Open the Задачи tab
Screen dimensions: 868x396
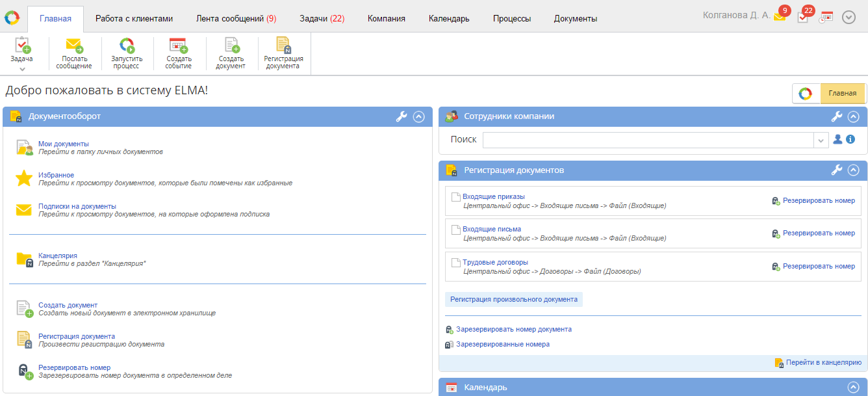click(x=322, y=19)
